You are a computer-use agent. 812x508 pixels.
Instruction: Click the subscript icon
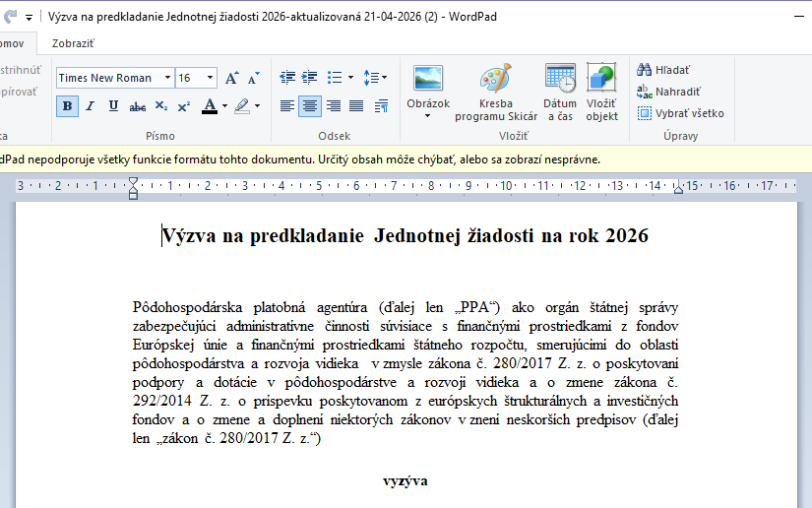(161, 106)
